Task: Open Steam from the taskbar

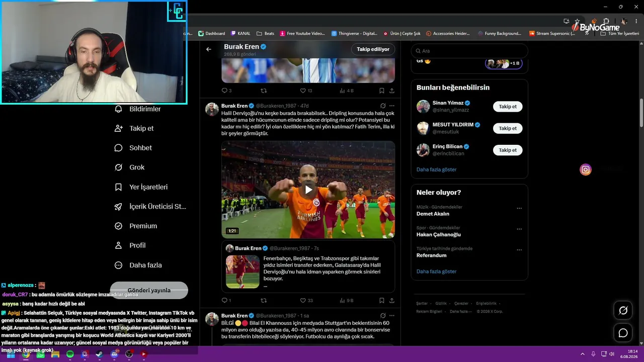Action: (100, 354)
